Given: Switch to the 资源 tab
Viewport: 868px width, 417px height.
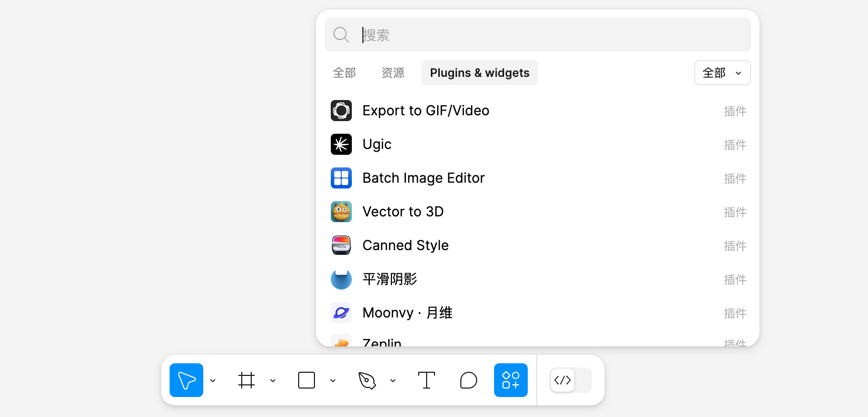Looking at the screenshot, I should point(393,73).
